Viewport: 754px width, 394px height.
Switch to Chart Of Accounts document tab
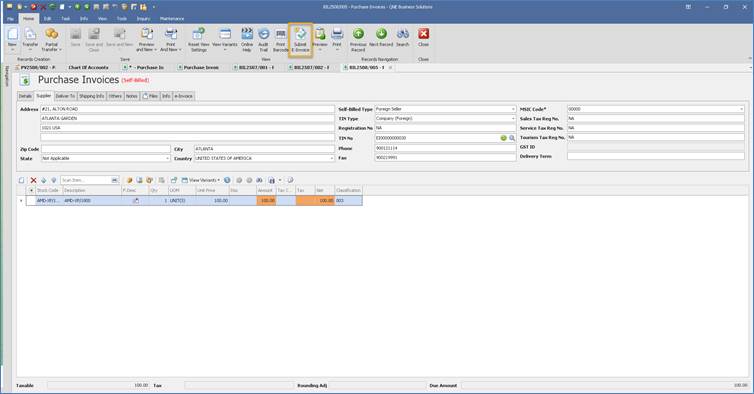click(88, 68)
